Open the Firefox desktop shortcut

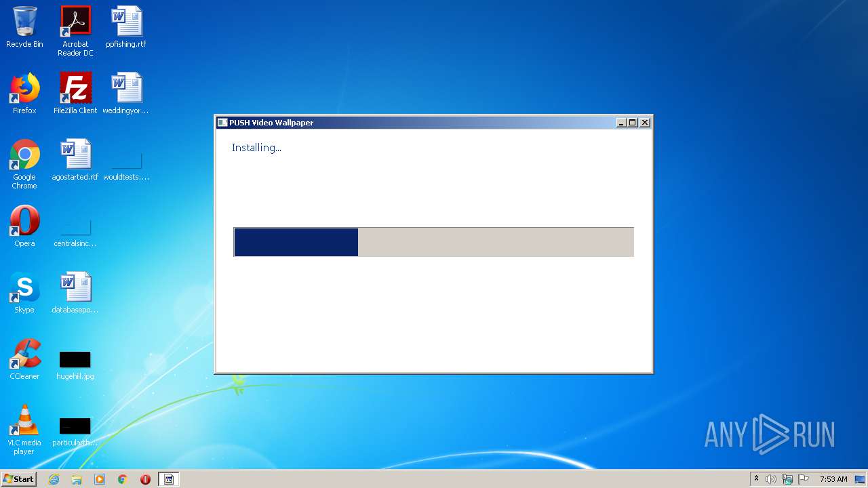(24, 94)
